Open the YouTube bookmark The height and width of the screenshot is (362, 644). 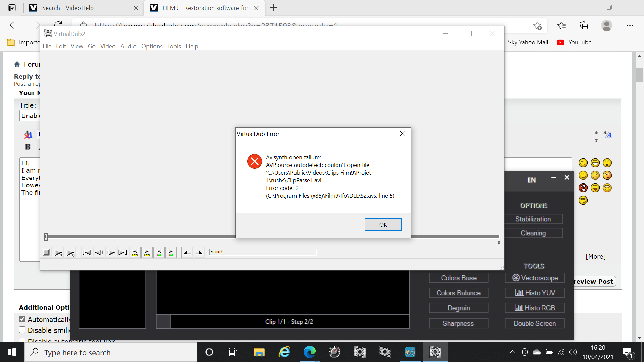pos(574,42)
